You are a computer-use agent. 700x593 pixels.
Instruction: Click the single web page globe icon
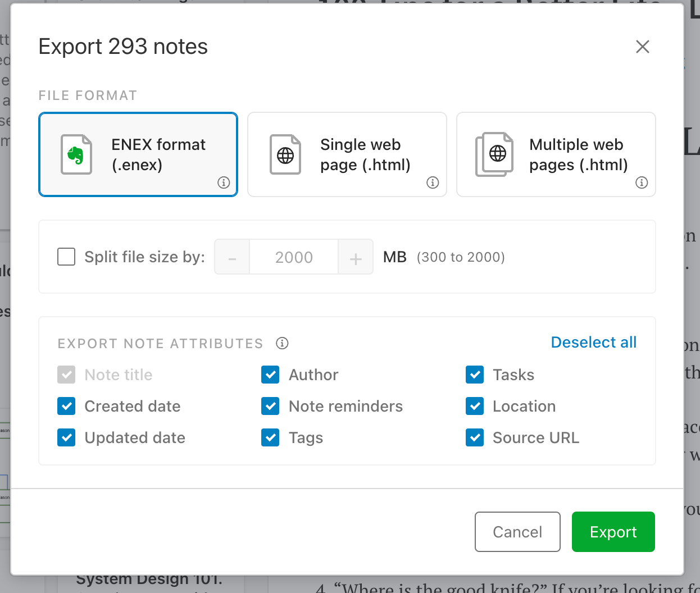click(x=285, y=154)
